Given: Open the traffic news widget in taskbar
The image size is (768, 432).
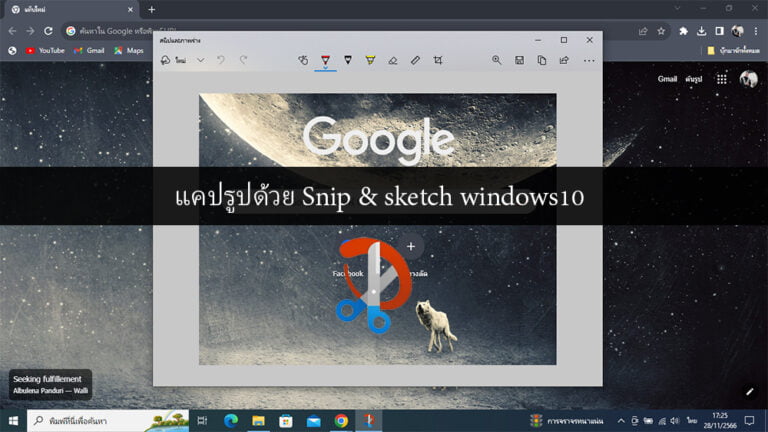Looking at the screenshot, I should [567, 421].
